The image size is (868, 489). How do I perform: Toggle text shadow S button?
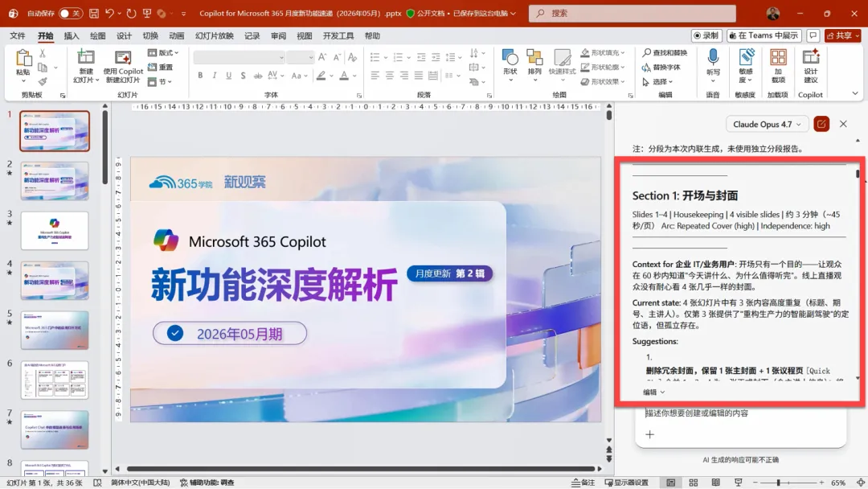(243, 76)
